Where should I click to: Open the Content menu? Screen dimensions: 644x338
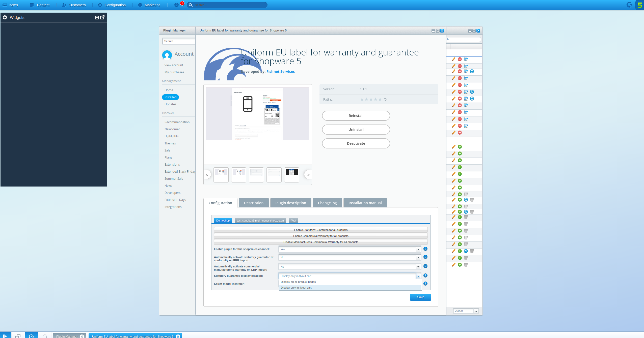click(x=40, y=5)
